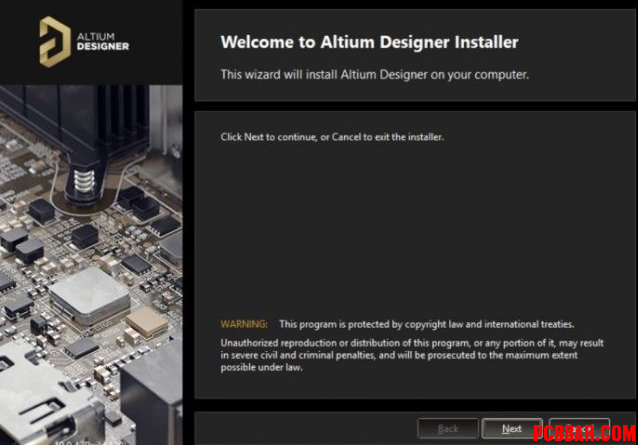Click the 'possible under law.' text line
Viewport: 638px width, 445px height.
(261, 367)
